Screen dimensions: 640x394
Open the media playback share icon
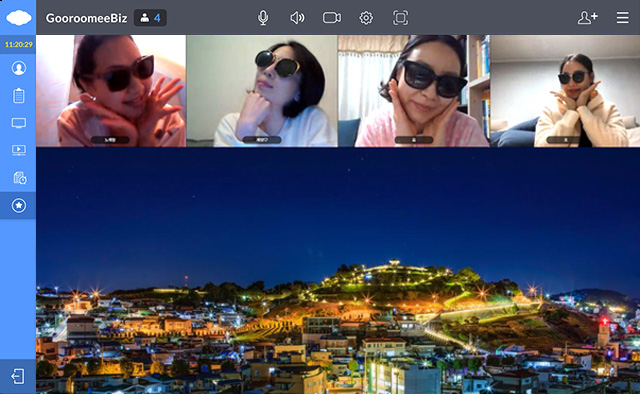click(18, 150)
